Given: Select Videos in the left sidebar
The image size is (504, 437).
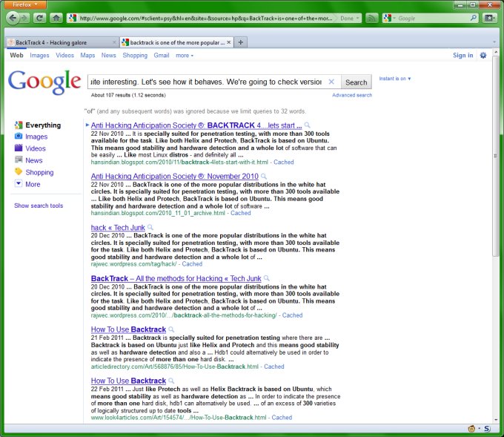Looking at the screenshot, I should tap(35, 148).
